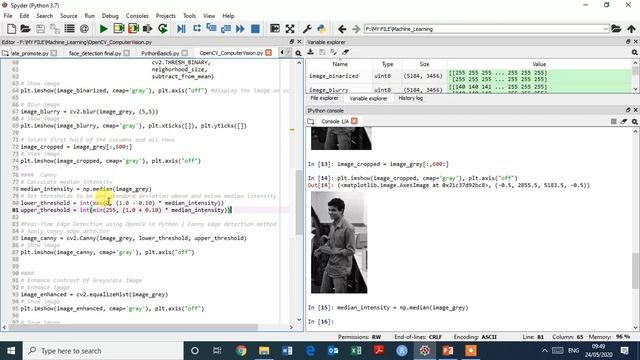Expand working directory path dropdown
This screenshot has width=640, height=360.
coord(605,29)
